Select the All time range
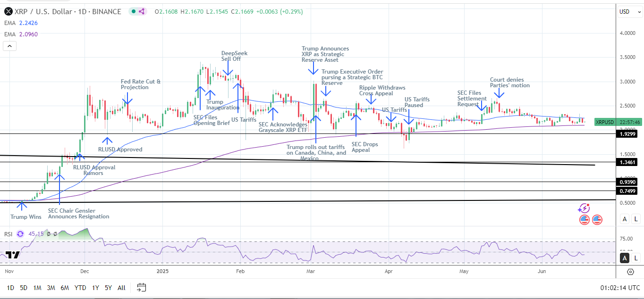 tap(121, 287)
